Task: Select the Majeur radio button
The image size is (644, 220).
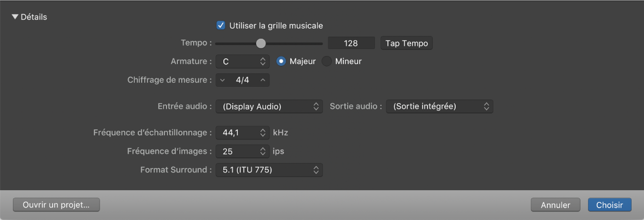Action: [281, 62]
